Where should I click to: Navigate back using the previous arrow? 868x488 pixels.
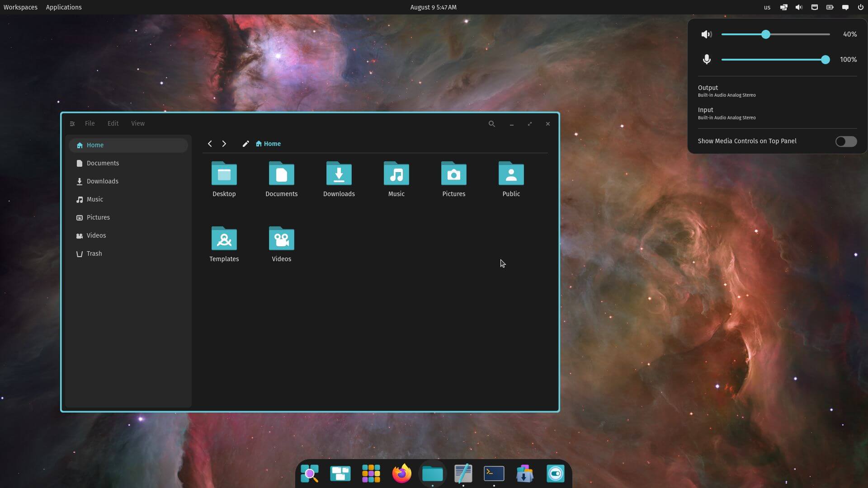210,143
